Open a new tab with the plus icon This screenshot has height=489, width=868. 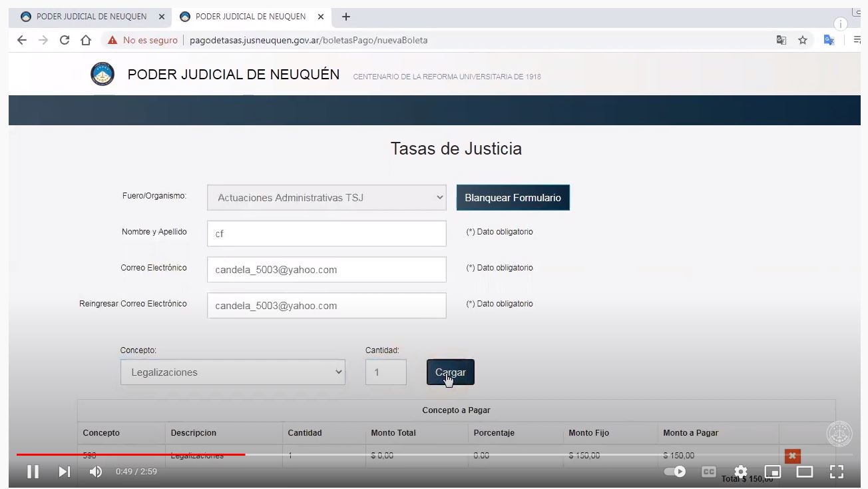(345, 17)
